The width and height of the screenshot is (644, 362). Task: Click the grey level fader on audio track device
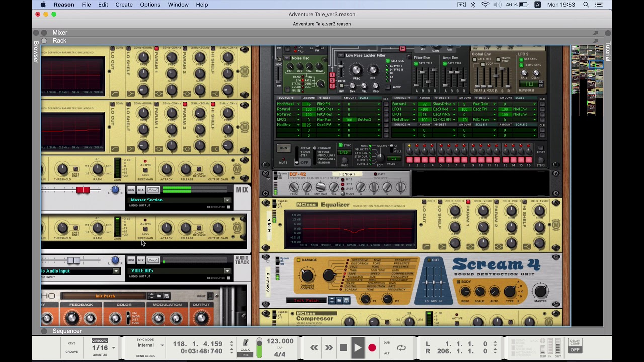pos(73,260)
